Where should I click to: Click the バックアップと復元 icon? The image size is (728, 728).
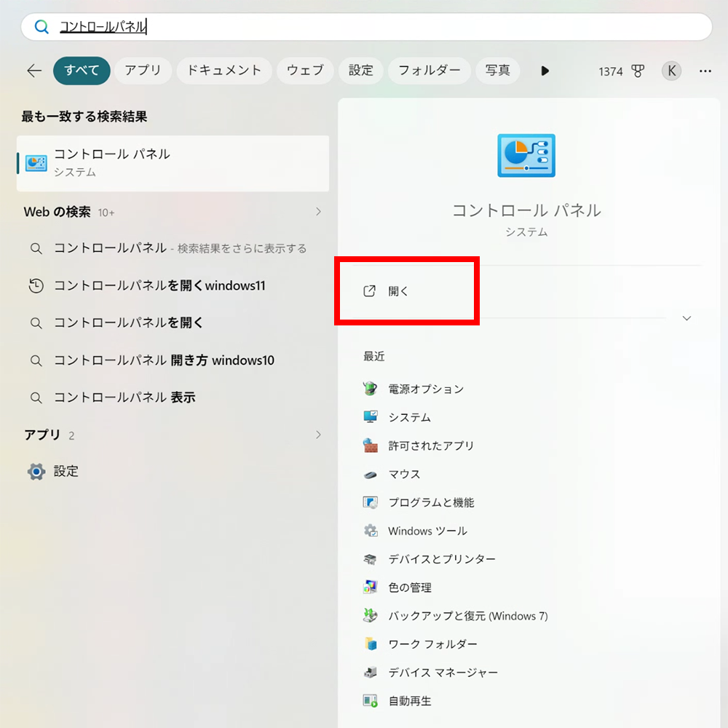point(370,616)
